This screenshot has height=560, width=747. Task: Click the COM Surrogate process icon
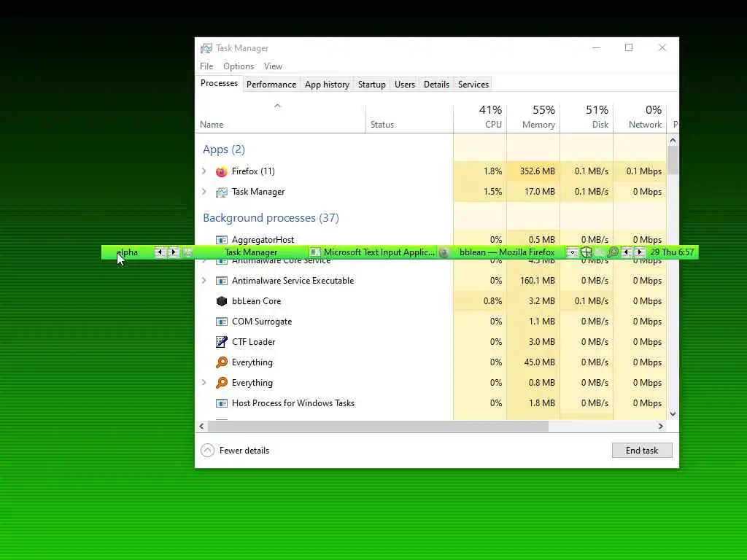221,322
